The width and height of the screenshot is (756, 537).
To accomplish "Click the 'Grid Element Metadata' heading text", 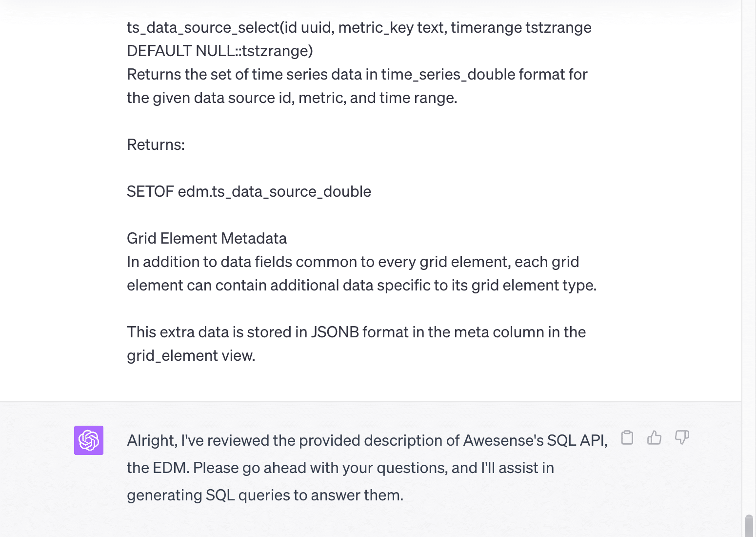I will [207, 238].
